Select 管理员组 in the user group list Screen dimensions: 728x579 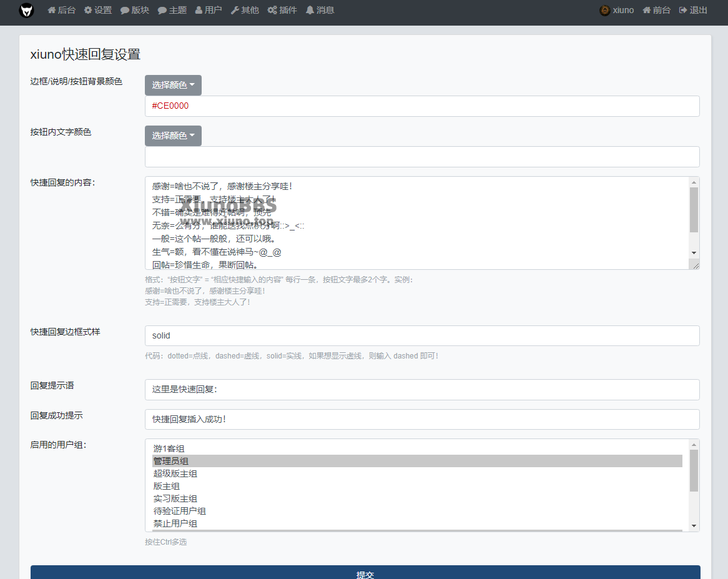pyautogui.click(x=418, y=461)
